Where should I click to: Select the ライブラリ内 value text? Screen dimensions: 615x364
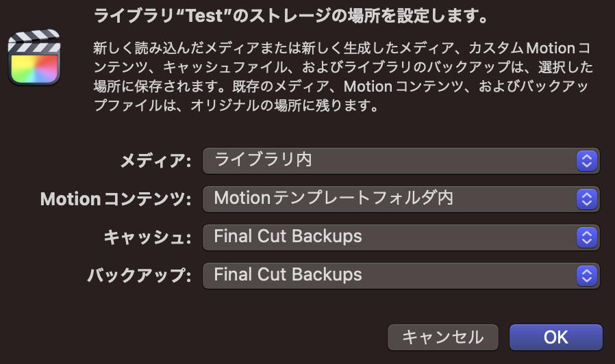[x=263, y=159]
